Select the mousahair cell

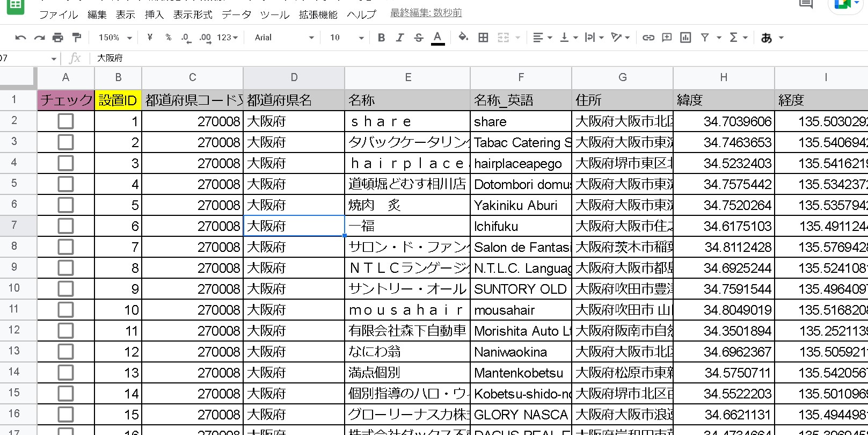coord(521,310)
